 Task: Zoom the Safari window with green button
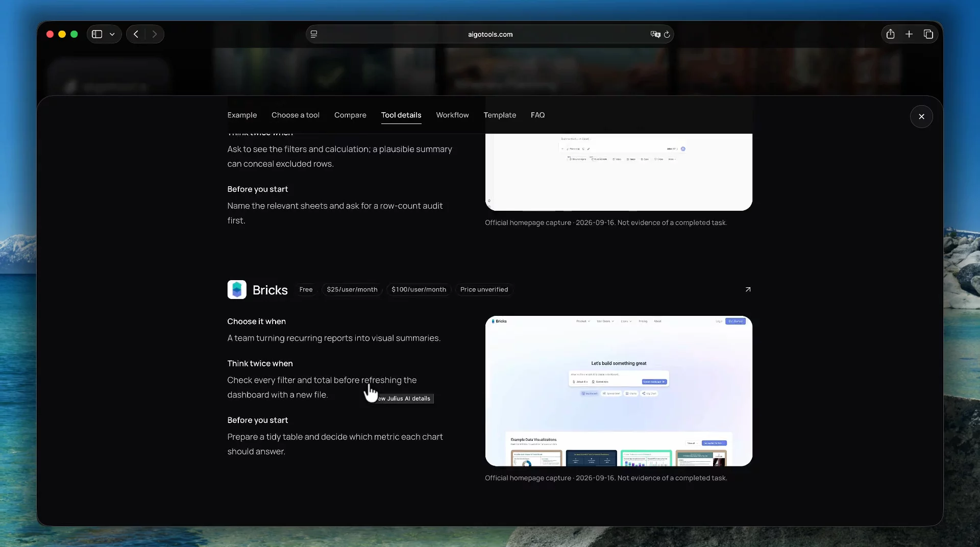tap(74, 34)
